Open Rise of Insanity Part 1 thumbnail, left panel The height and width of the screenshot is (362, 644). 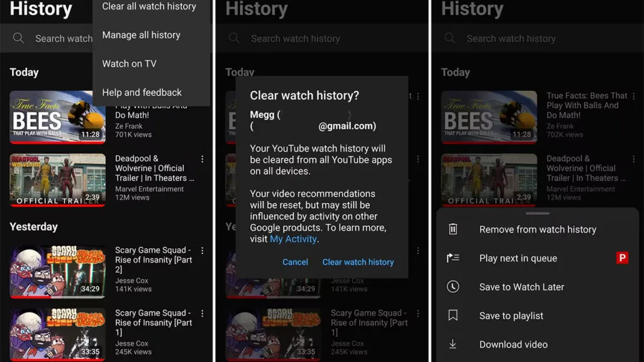57,334
